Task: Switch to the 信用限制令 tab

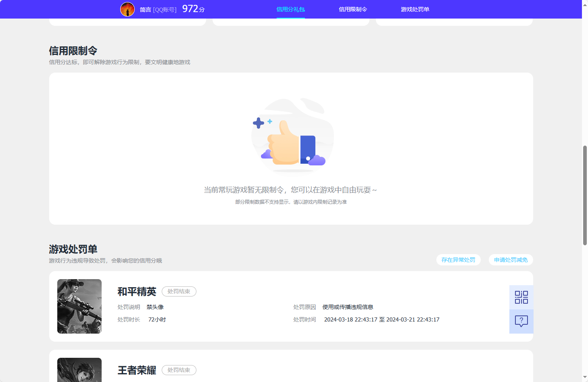Action: [353, 9]
